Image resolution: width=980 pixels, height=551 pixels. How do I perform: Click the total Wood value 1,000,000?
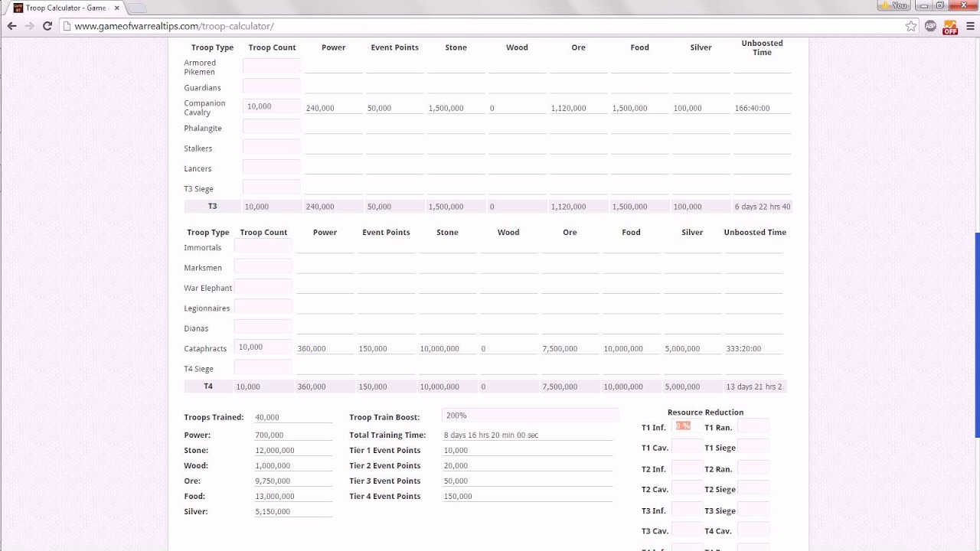pos(293,465)
